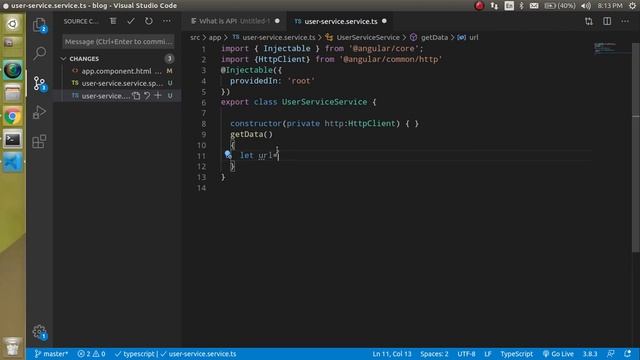Open the Bluetooth indicator in top panel
The image size is (640, 360).
(521, 5)
